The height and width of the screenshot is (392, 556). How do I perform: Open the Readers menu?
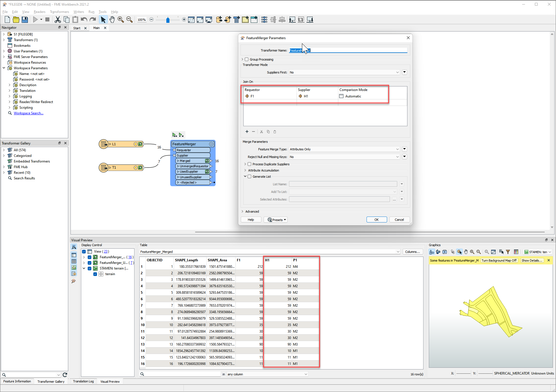39,12
